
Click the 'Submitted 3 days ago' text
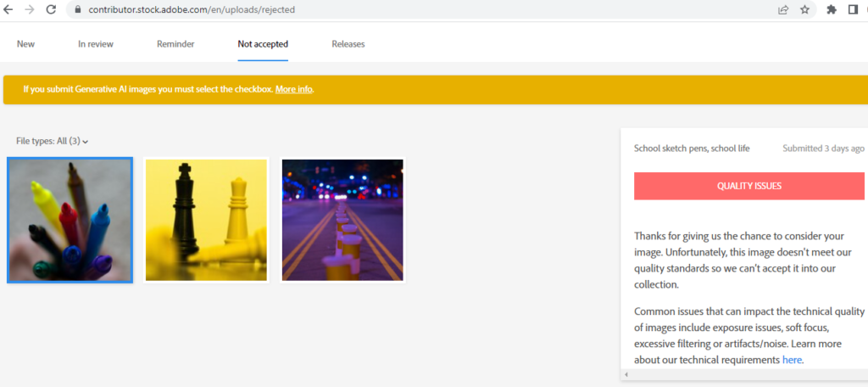(823, 149)
